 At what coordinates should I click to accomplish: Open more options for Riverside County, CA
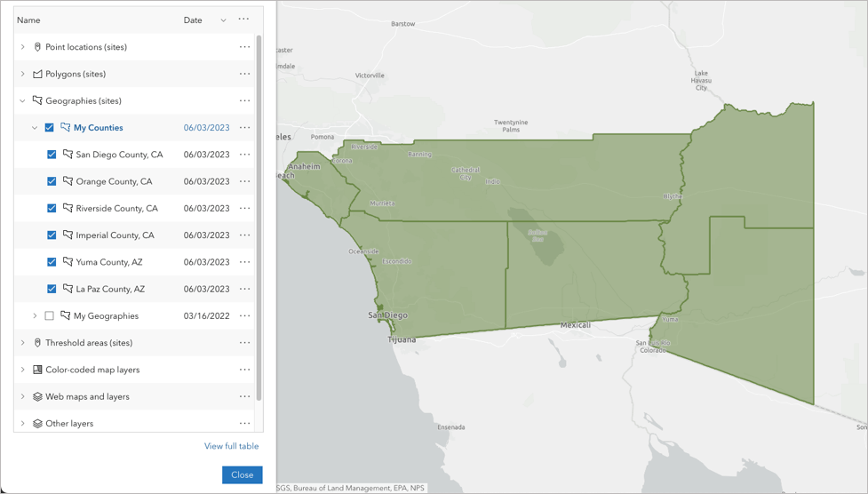244,208
